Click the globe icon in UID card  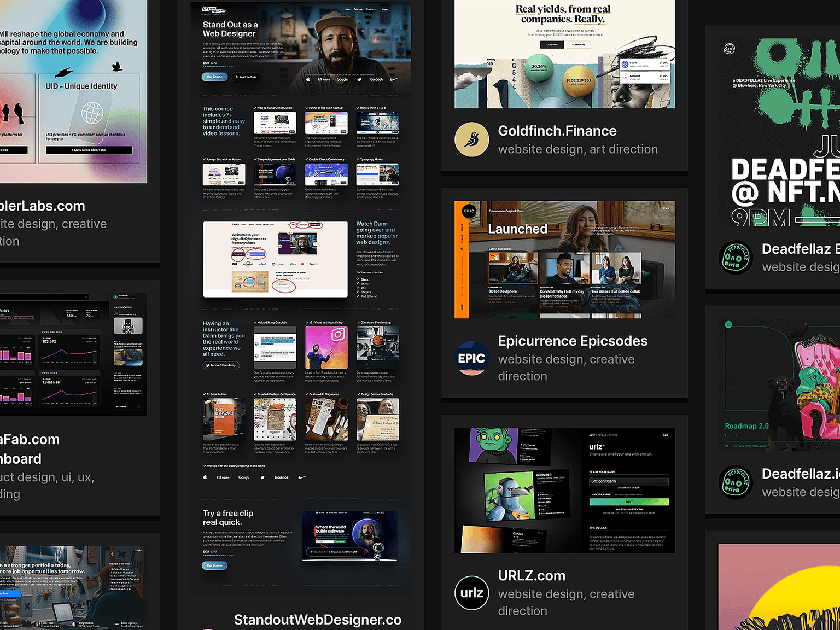92,113
